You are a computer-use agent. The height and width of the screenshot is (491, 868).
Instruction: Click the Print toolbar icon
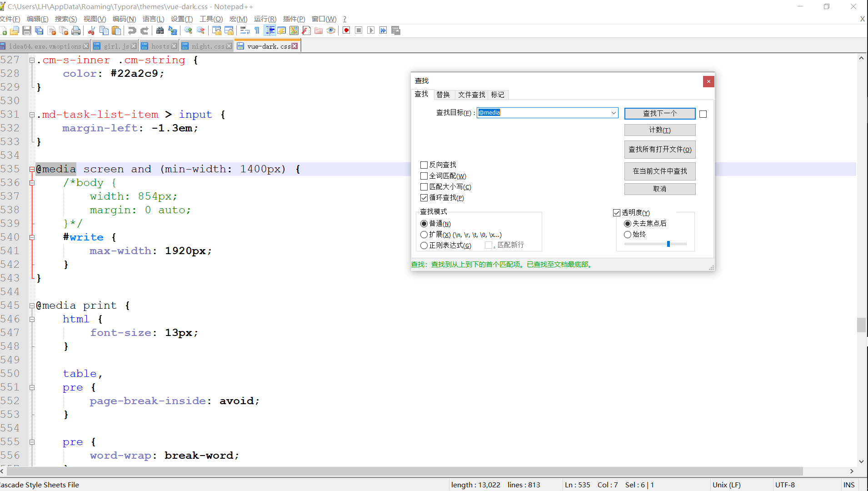point(76,30)
